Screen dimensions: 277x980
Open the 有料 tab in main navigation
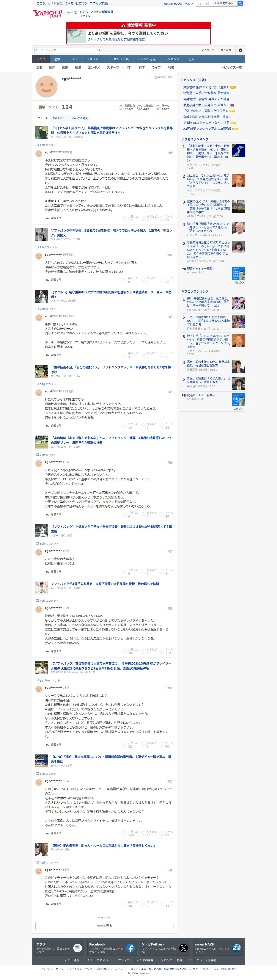pos(191,59)
